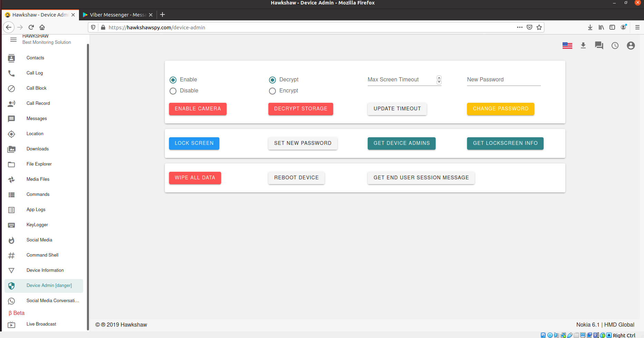Screen dimensions: 644x338
Task: Click the GET DEVICE ADMINS button
Action: click(x=402, y=143)
